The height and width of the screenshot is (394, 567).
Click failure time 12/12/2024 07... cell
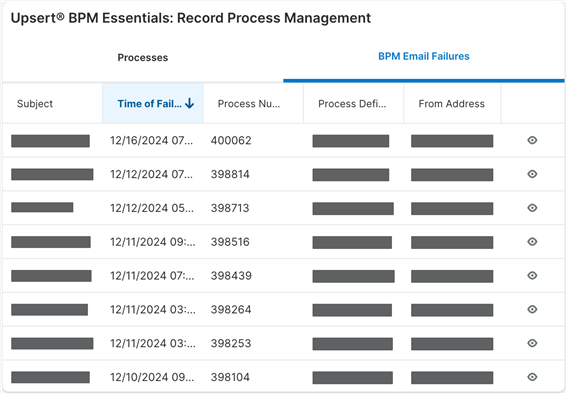point(152,174)
